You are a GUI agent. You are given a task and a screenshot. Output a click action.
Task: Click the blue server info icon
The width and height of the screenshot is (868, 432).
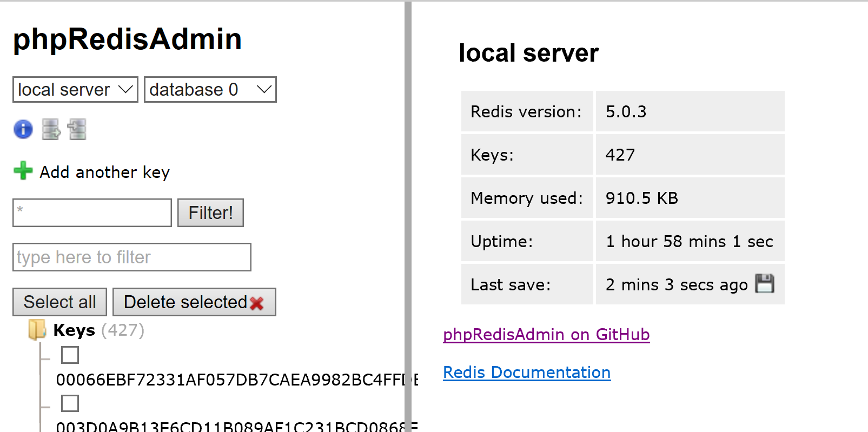pyautogui.click(x=23, y=129)
